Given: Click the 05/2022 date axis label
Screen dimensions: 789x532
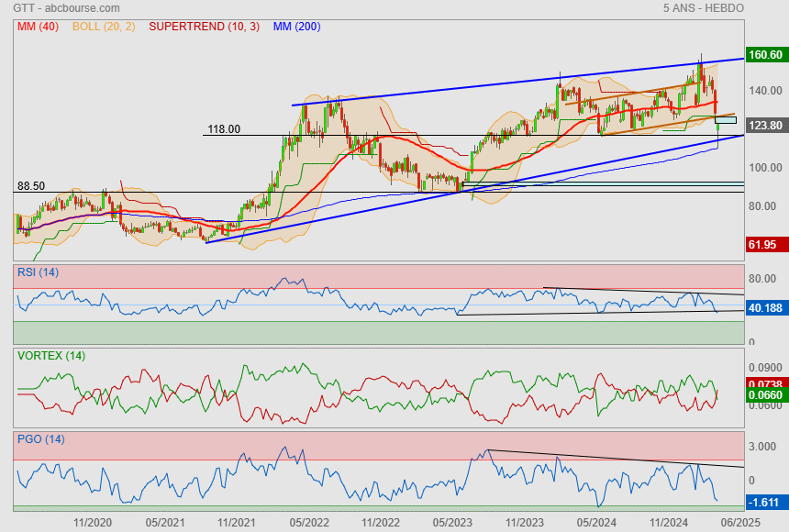Looking at the screenshot, I should (309, 523).
